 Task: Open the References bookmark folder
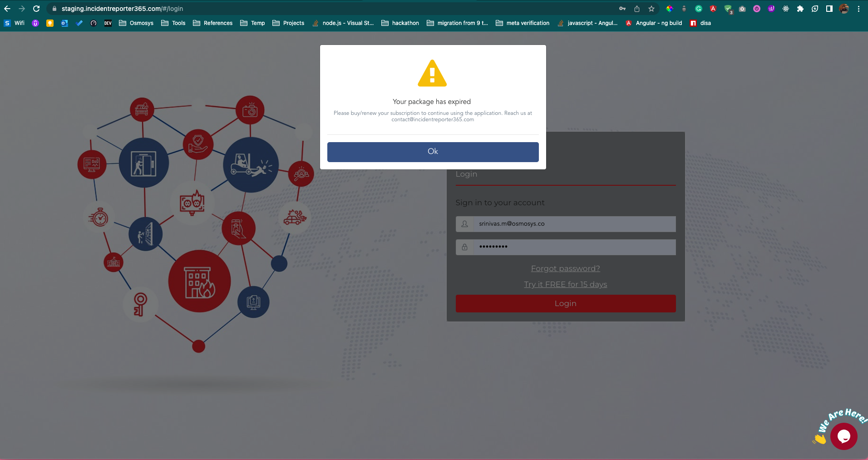212,23
